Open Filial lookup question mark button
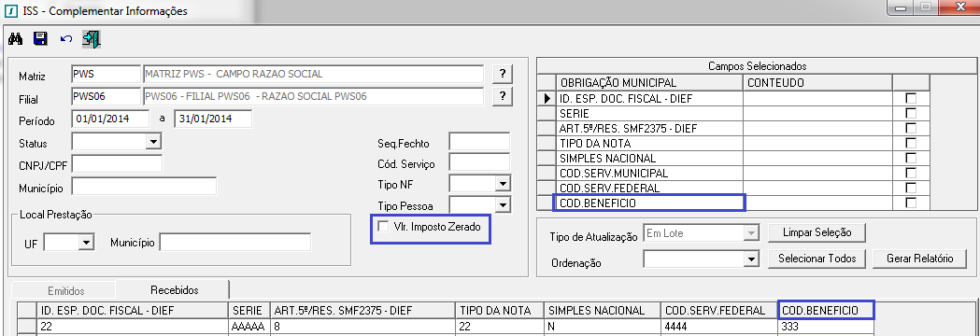Screen dimensions: 980x336 (x=502, y=96)
